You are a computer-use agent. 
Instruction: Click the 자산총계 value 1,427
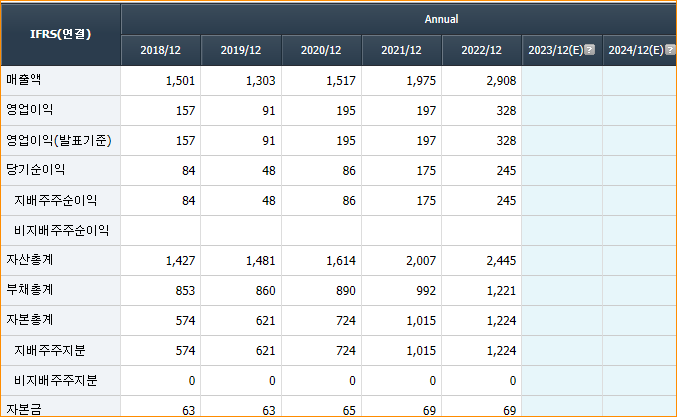[180, 261]
